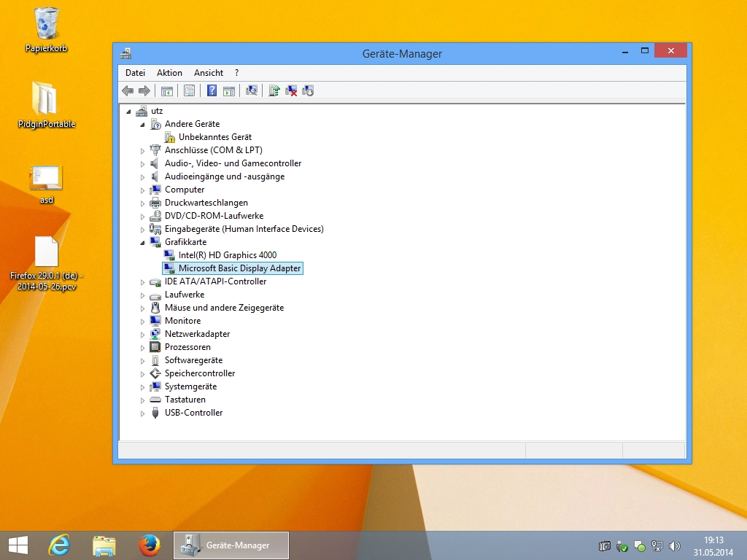Click the utz computer name text
Image resolution: width=747 pixels, height=560 pixels.
coord(157,111)
